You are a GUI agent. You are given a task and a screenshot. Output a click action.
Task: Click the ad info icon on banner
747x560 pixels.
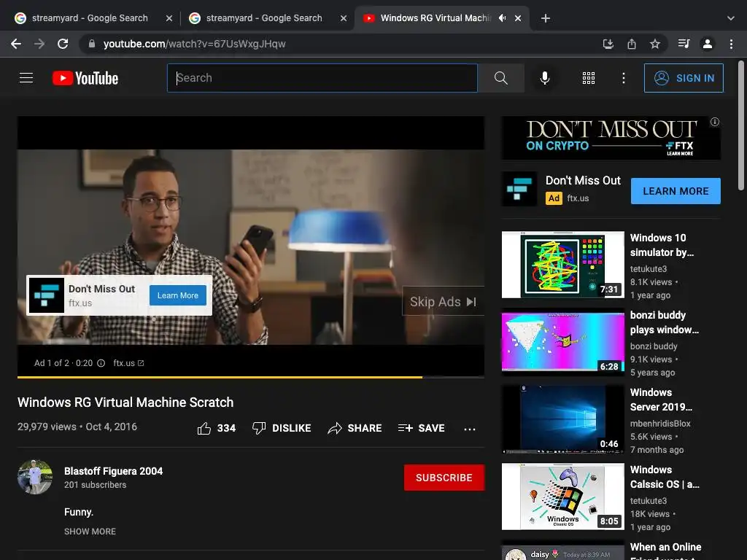pos(715,122)
